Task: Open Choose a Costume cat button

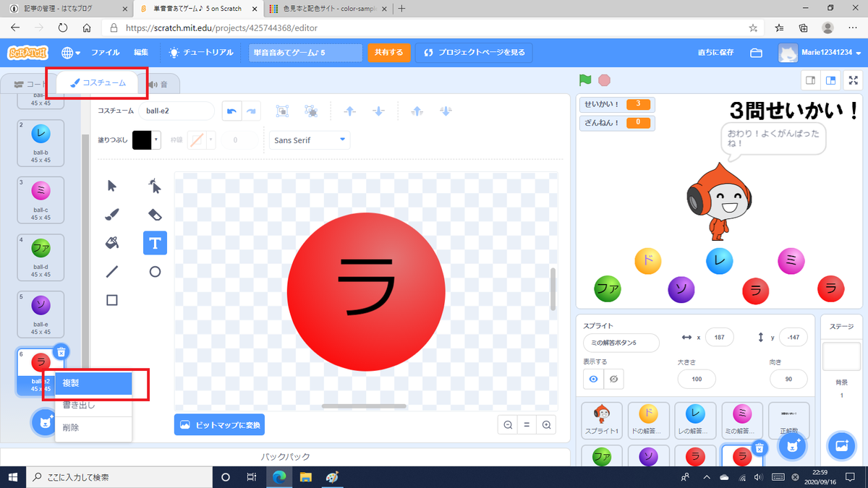Action: (46, 422)
